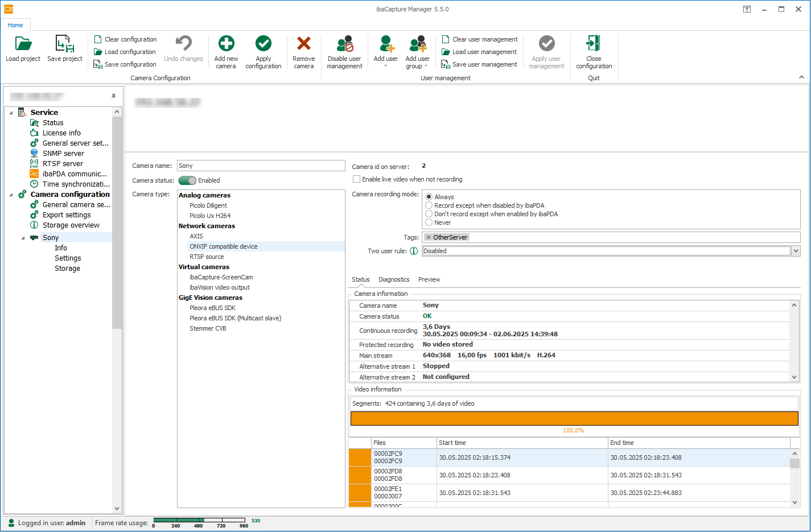Check Enable live video when not recording

[357, 179]
